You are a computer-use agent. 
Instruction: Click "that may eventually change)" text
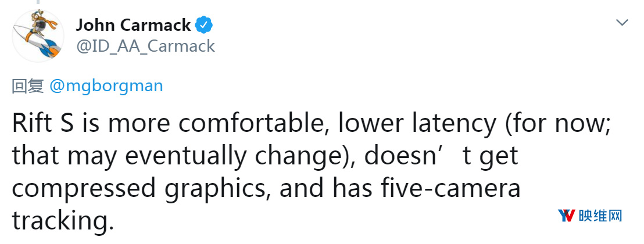(183, 156)
